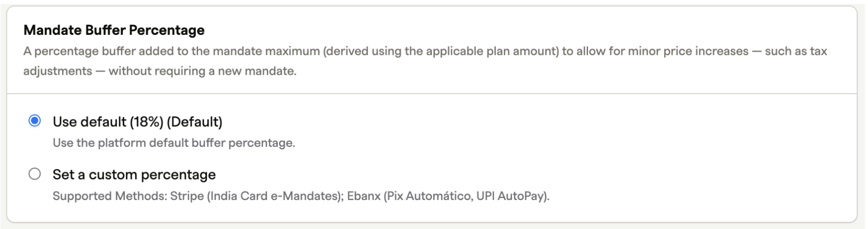This screenshot has height=229, width=868.
Task: Click the Mandate Buffer Percentage heading
Action: pos(114,30)
